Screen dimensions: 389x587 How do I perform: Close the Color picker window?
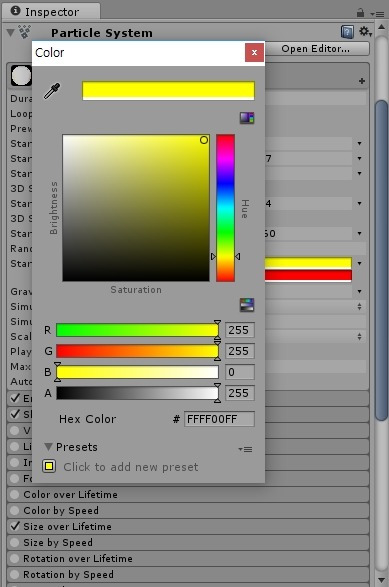(x=254, y=52)
